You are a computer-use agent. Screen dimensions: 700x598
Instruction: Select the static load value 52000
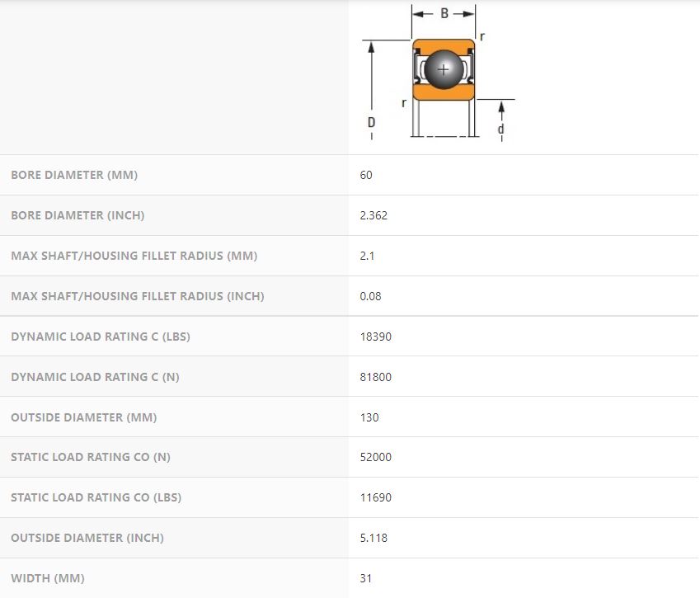[375, 457]
